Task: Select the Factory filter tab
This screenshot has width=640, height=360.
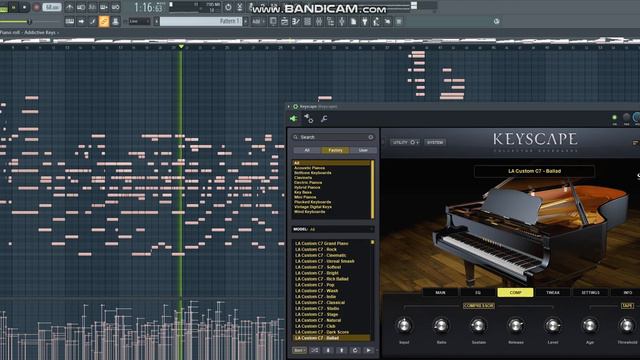Action: coord(335,150)
